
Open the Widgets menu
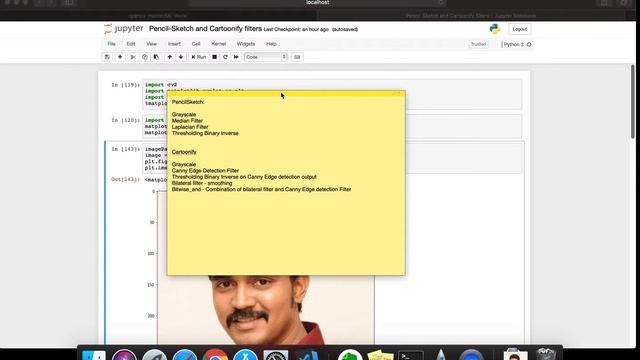(246, 44)
